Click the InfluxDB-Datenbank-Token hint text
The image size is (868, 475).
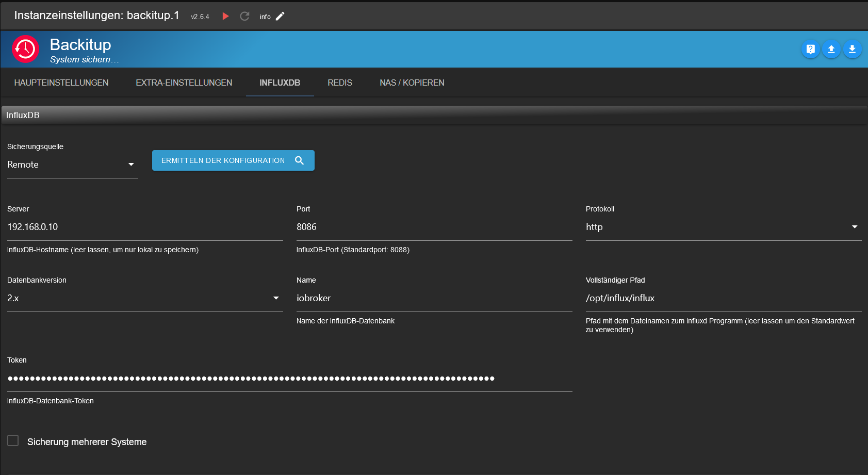click(x=51, y=401)
